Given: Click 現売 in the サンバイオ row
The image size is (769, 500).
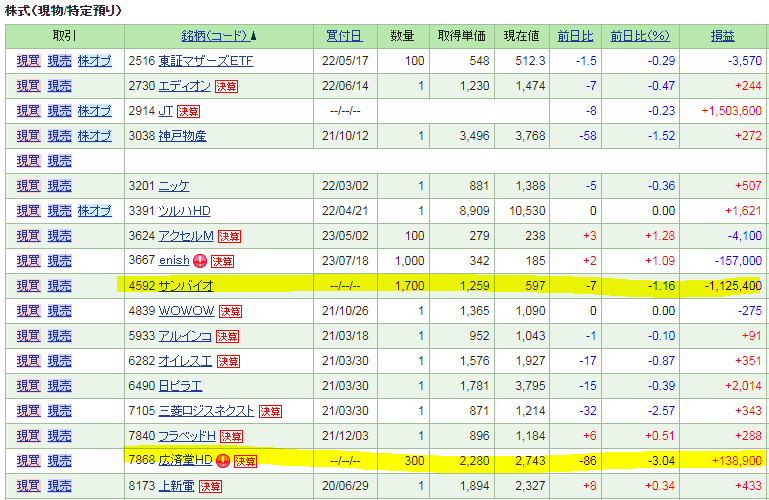Looking at the screenshot, I should [x=59, y=286].
